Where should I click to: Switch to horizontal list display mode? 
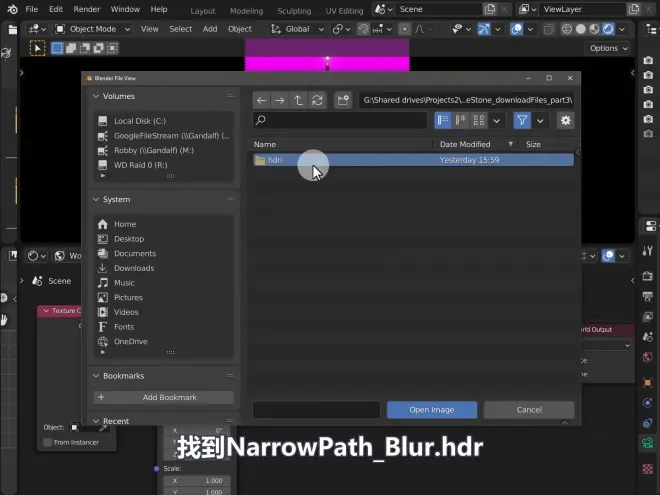coord(461,120)
